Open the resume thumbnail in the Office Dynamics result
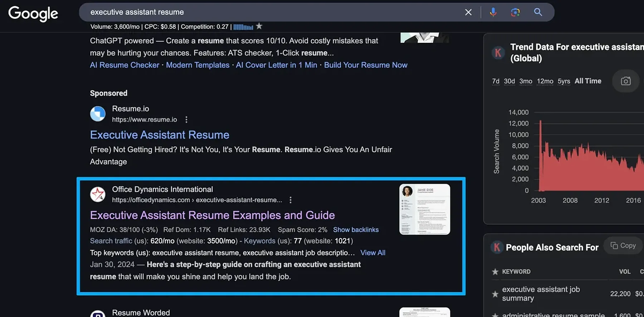 (424, 210)
